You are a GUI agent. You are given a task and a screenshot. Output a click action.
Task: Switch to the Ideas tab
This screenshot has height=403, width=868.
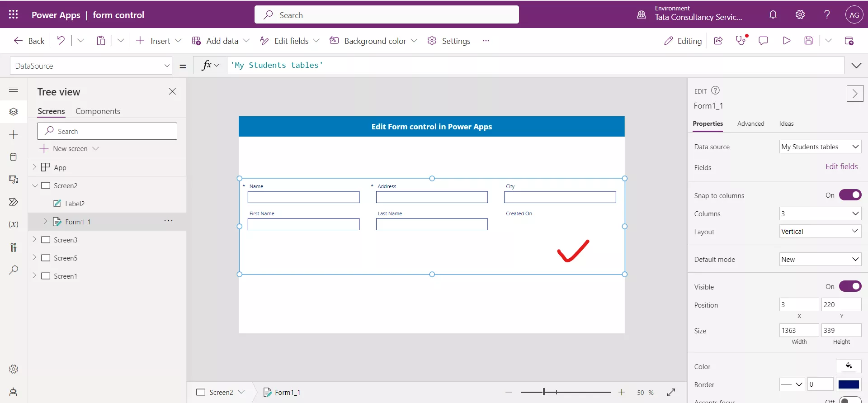[786, 123]
